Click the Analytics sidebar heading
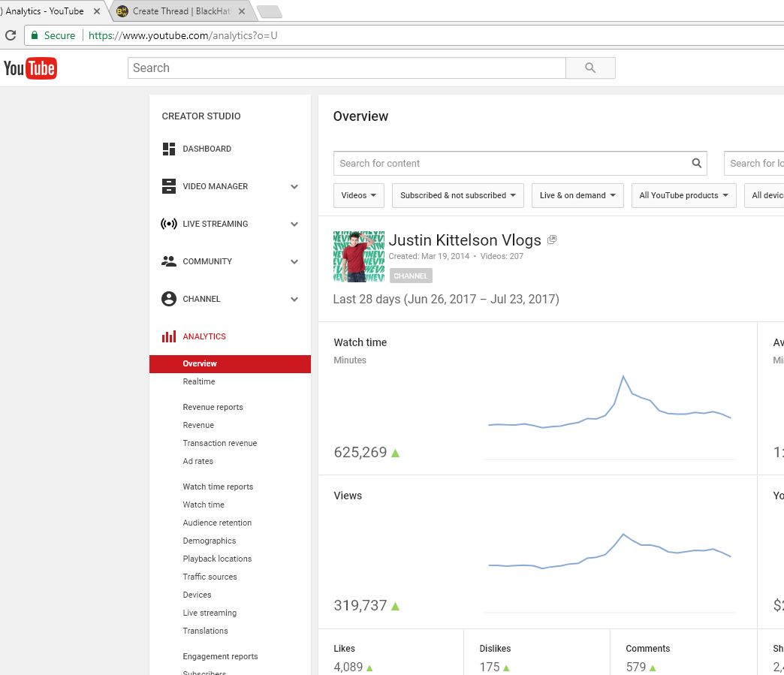Image resolution: width=784 pixels, height=675 pixels. pyautogui.click(x=204, y=336)
